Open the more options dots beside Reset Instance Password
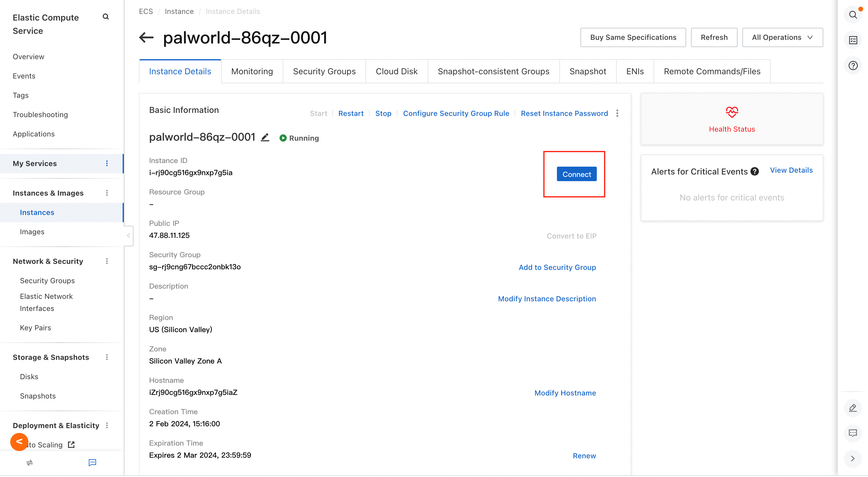868x477 pixels. [x=617, y=114]
